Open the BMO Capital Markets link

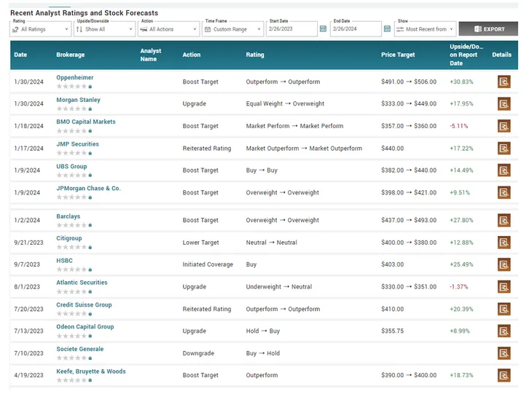point(86,122)
